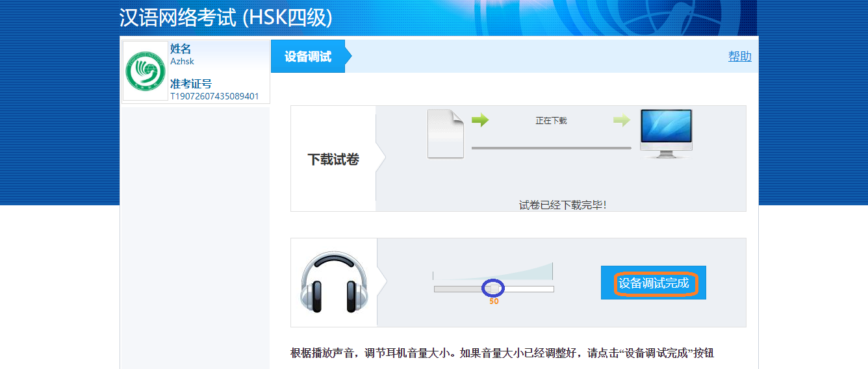Click admission number T19072607435089401
This screenshot has width=868, height=369.
pos(214,96)
